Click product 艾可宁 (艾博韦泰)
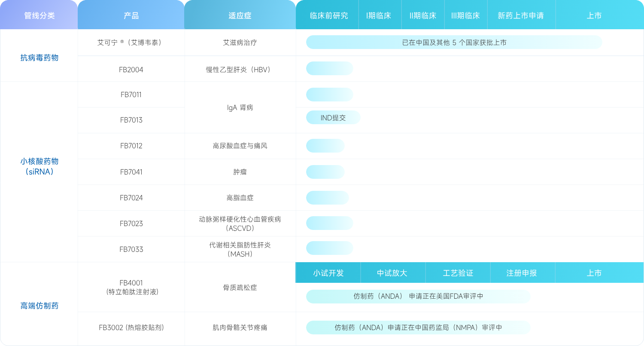644x346 pixels. pyautogui.click(x=131, y=43)
